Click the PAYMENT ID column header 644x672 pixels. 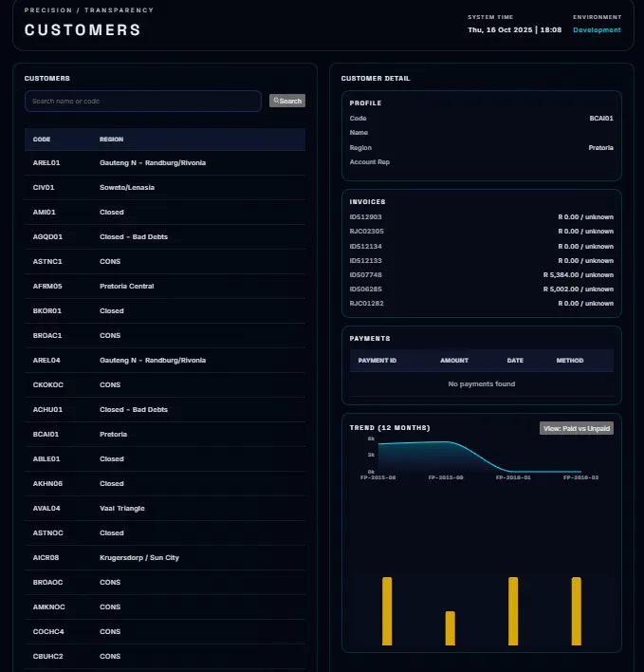[377, 361]
